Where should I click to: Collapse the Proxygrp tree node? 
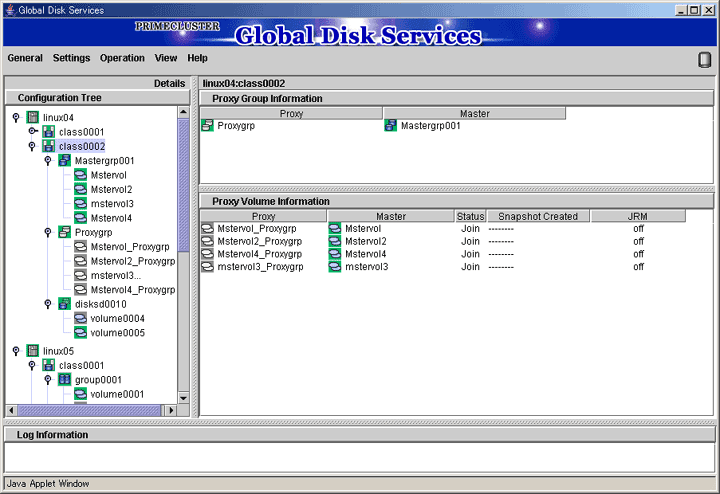coord(48,232)
